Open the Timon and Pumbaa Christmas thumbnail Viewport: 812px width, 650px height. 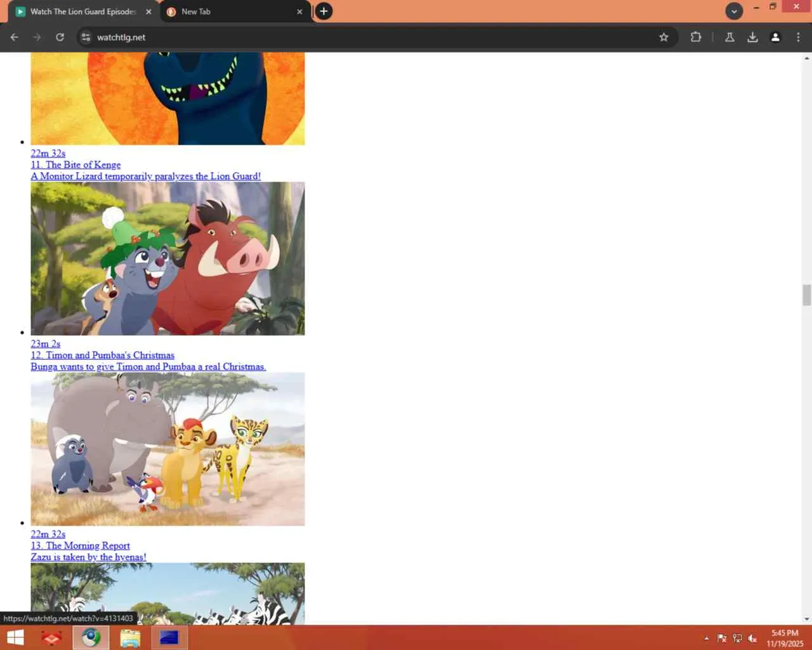click(x=167, y=259)
